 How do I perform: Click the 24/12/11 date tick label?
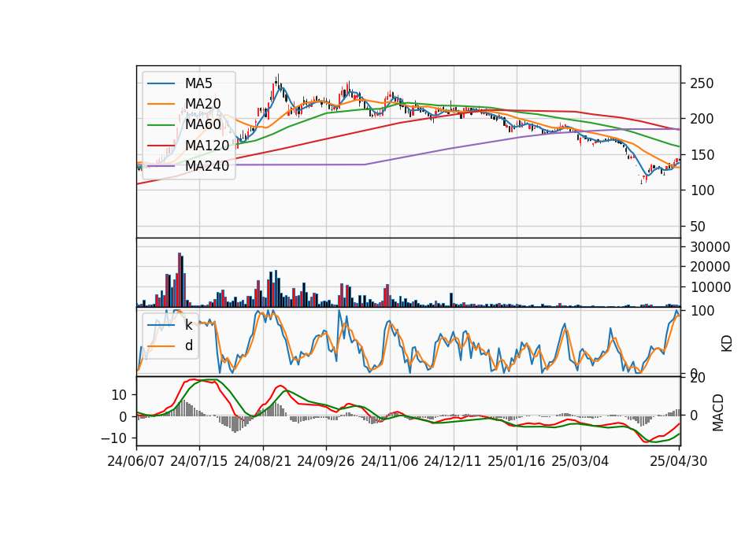point(453,461)
